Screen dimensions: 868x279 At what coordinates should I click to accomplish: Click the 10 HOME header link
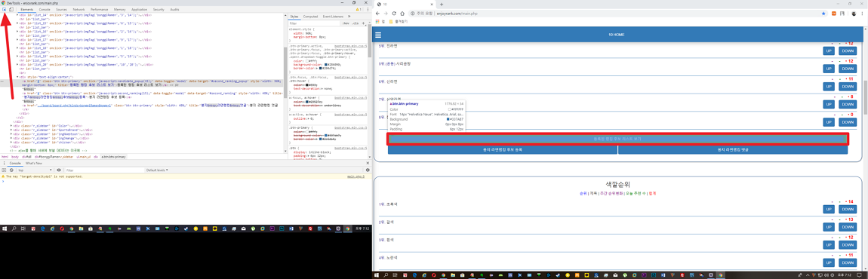point(616,35)
